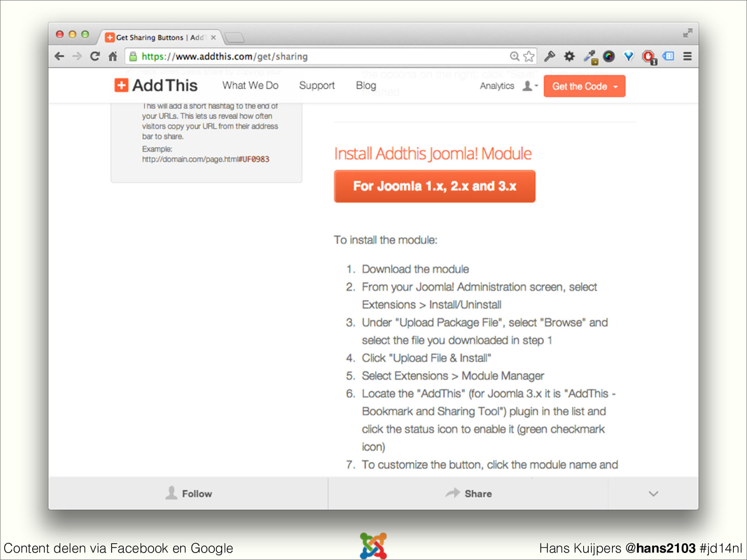
Task: Open a new browser tab
Action: point(234,37)
